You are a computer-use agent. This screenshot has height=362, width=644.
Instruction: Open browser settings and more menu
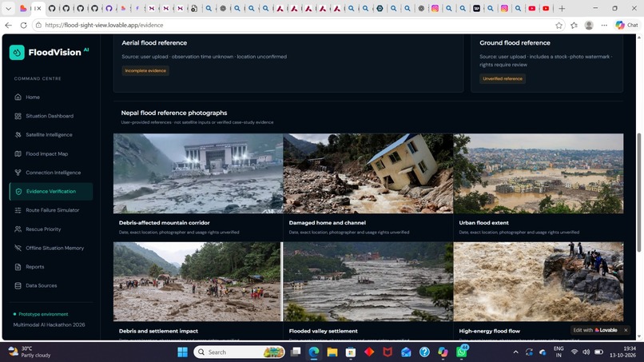point(604,26)
